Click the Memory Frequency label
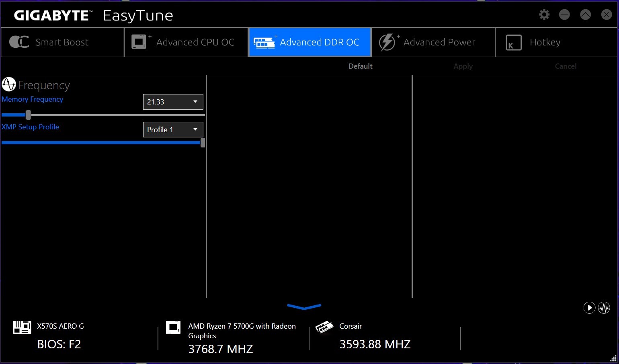The width and height of the screenshot is (619, 364). (x=33, y=99)
